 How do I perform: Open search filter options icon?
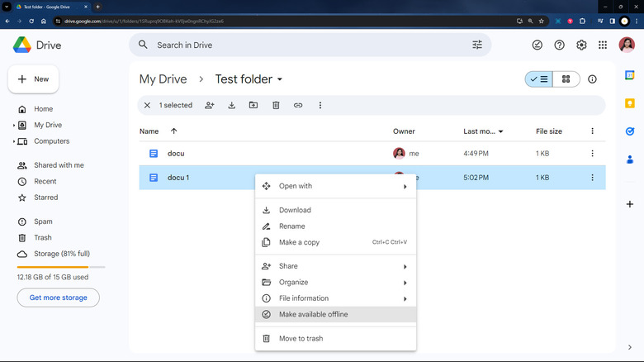pyautogui.click(x=477, y=45)
